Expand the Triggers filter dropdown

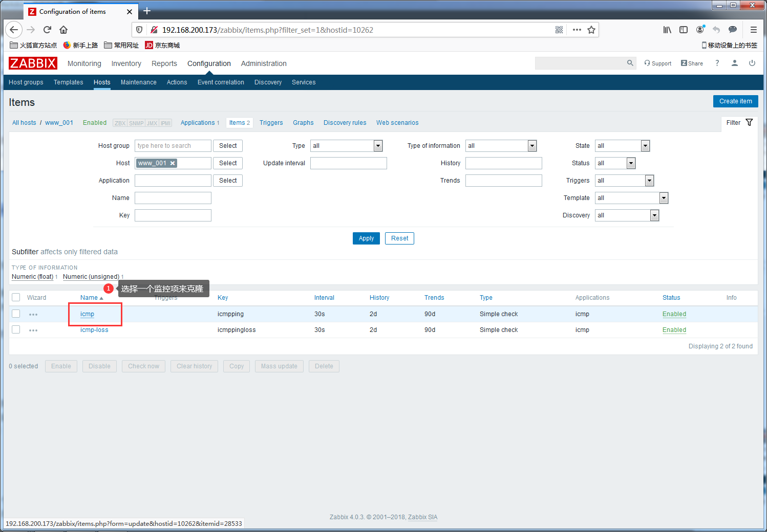tap(625, 181)
